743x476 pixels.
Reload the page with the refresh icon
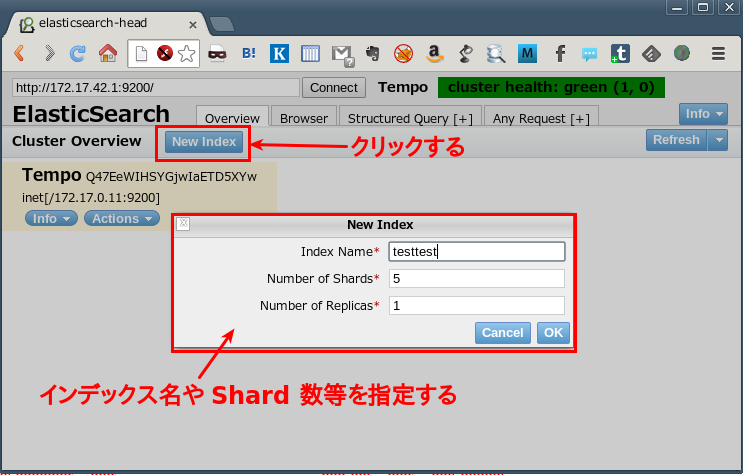(x=78, y=53)
